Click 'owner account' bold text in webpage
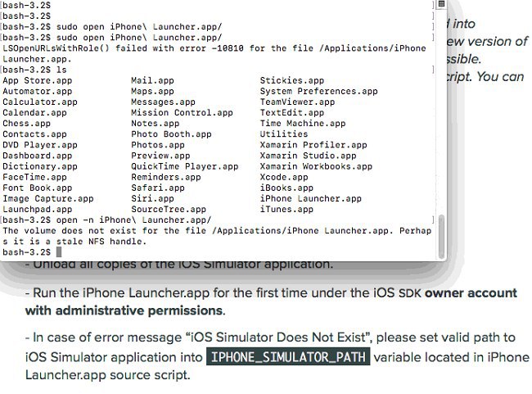Screen dimensions: 532x394 point(471,293)
